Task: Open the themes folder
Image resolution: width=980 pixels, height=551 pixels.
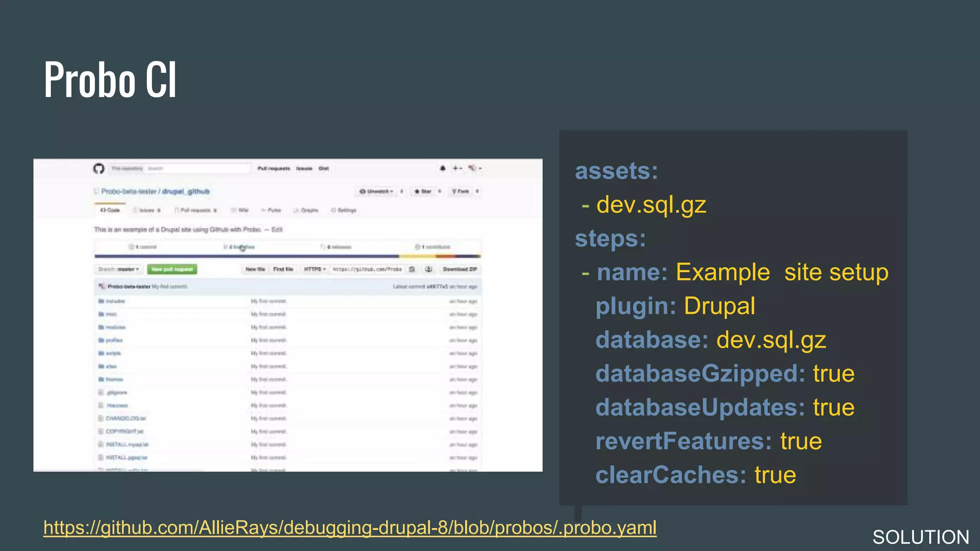Action: (114, 379)
